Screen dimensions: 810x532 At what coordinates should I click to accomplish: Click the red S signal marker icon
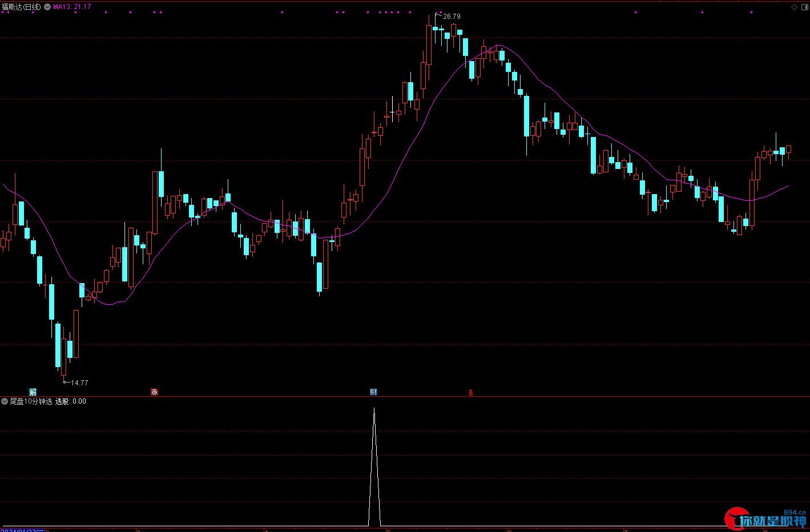click(x=471, y=393)
